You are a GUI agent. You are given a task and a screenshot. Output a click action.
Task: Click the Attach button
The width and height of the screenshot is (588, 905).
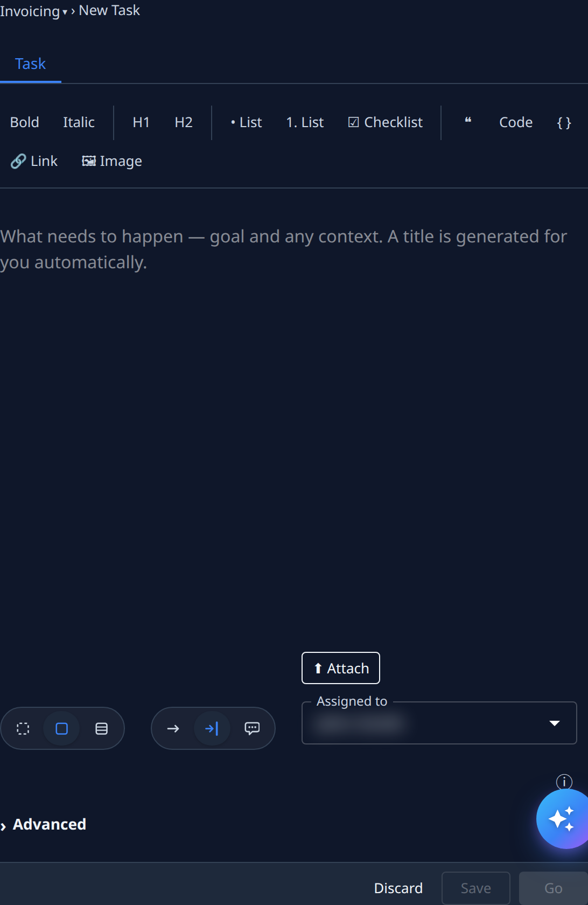coord(341,668)
